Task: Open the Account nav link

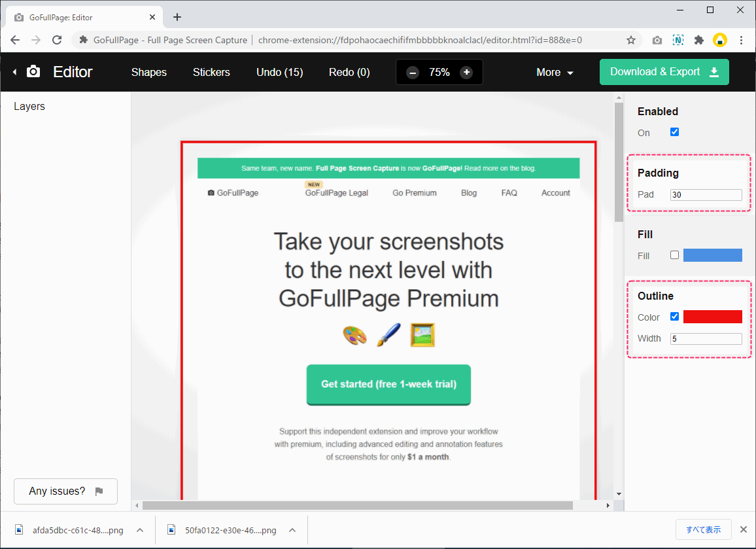Action: [x=555, y=193]
